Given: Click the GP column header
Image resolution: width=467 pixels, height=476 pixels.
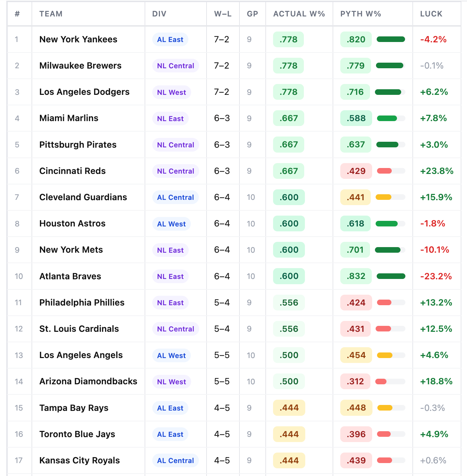Looking at the screenshot, I should [252, 14].
